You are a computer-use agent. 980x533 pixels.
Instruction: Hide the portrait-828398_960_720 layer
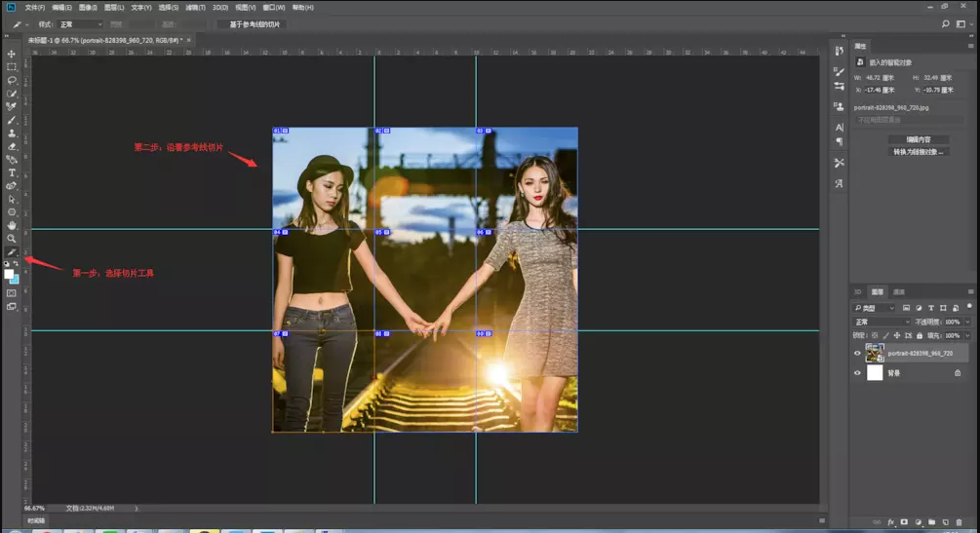point(858,354)
